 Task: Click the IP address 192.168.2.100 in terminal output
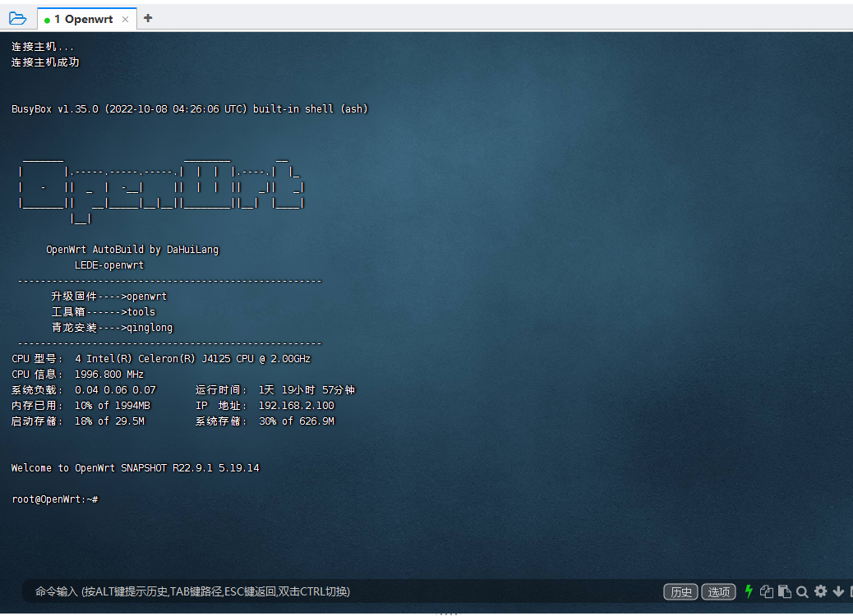(297, 405)
